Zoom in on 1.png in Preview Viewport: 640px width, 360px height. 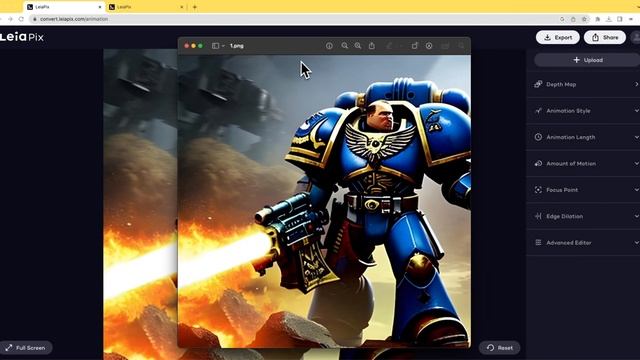pyautogui.click(x=358, y=46)
